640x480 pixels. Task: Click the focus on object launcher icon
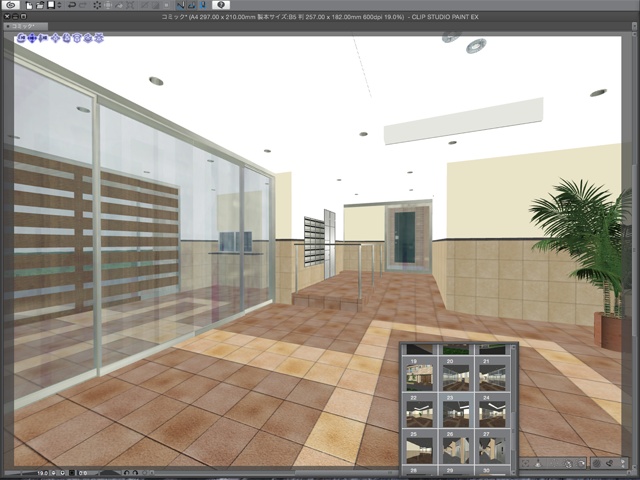(x=525, y=463)
